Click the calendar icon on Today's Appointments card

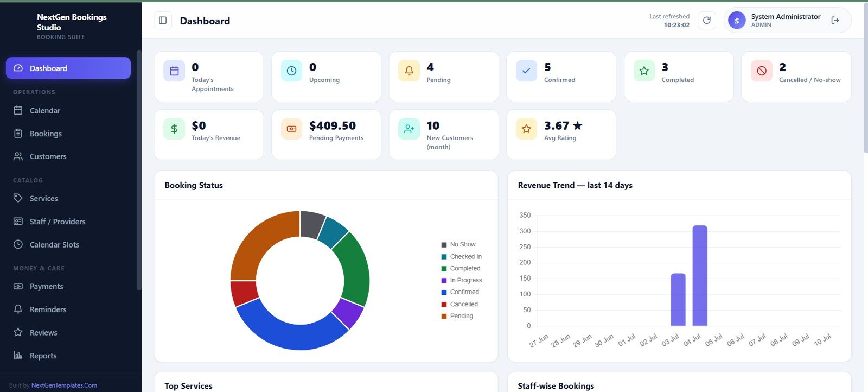point(174,71)
